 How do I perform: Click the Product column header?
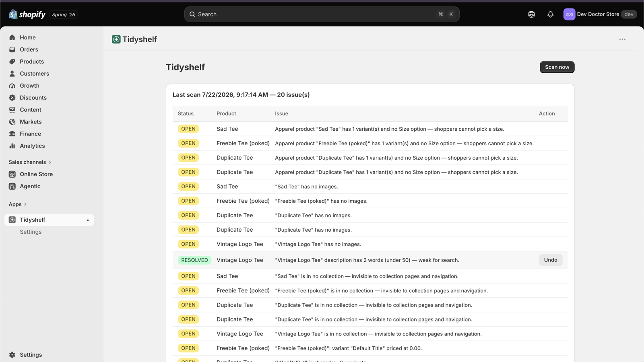(x=226, y=114)
